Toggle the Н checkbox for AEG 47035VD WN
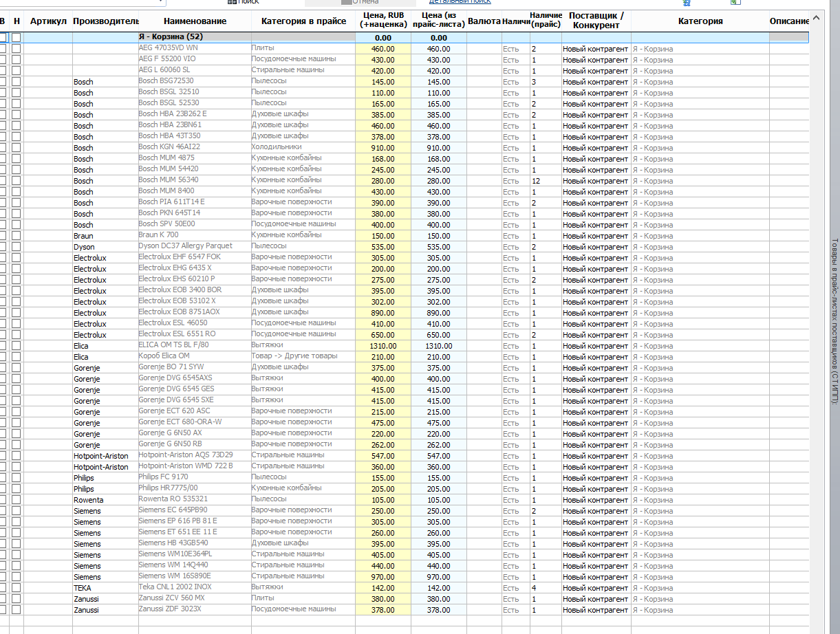840x634 pixels. (17, 49)
